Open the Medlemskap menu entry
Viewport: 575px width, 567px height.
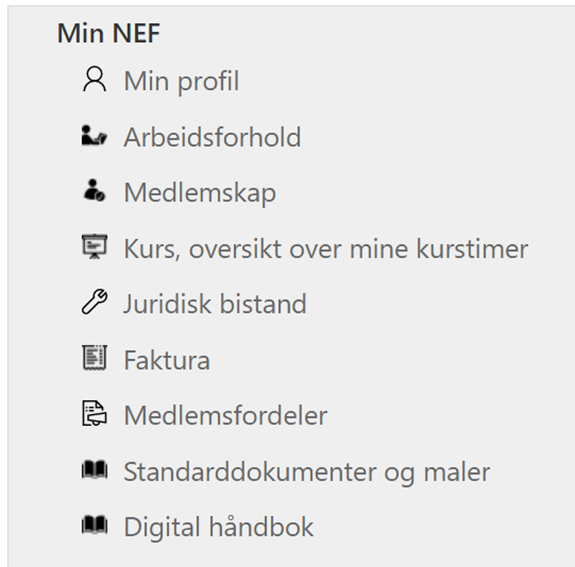click(x=200, y=193)
